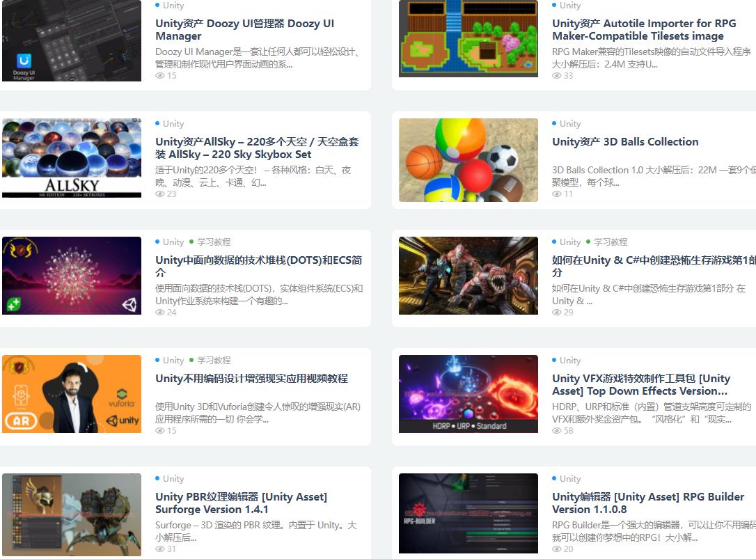The image size is (756, 559).
Task: Open Unity不用编码设计增强现实应用视频教程 title
Action: (x=251, y=378)
